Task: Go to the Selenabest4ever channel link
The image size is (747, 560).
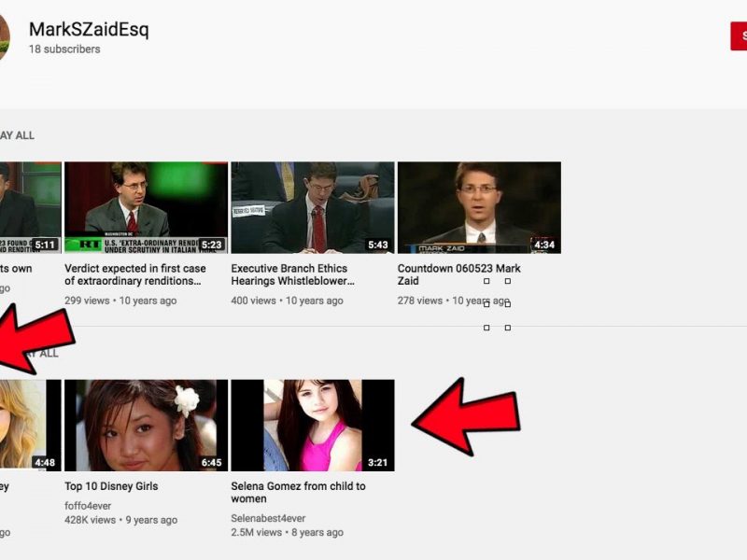Action: (268, 518)
